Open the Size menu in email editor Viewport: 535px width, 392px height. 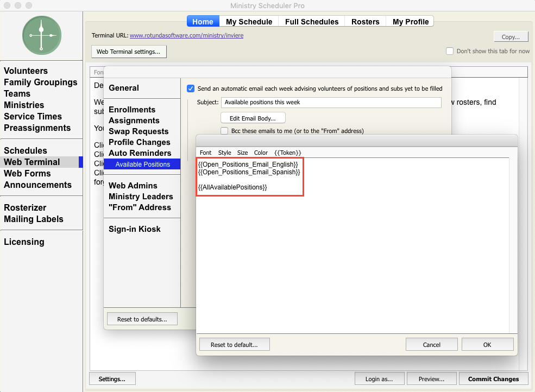pos(242,153)
